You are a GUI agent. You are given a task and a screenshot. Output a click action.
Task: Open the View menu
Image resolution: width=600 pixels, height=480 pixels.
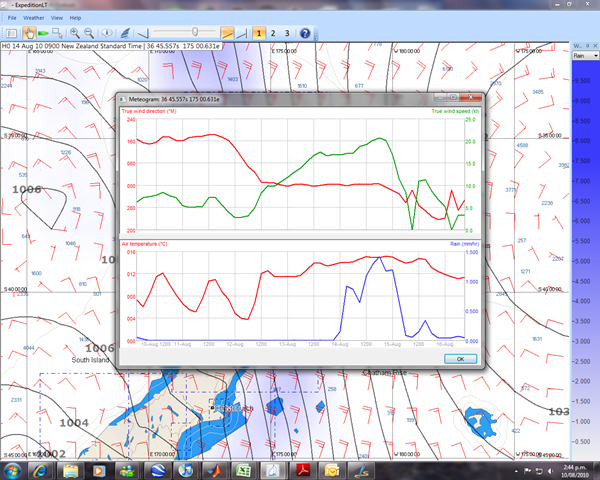[57, 18]
